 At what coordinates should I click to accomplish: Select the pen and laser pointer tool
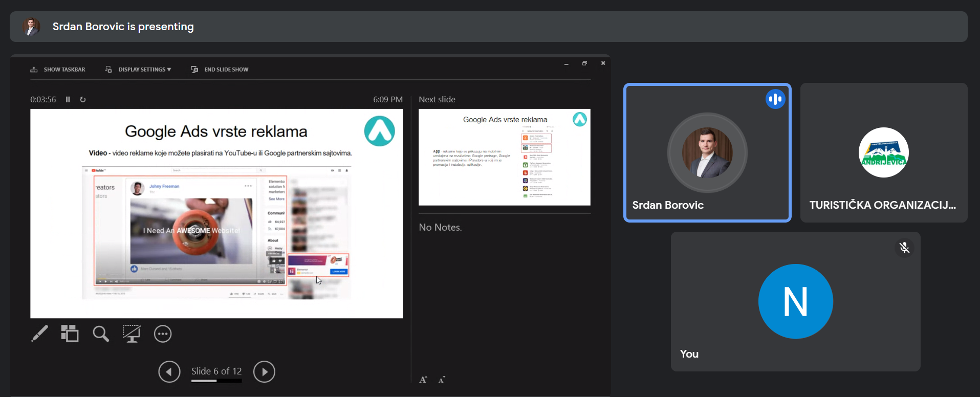click(x=39, y=334)
